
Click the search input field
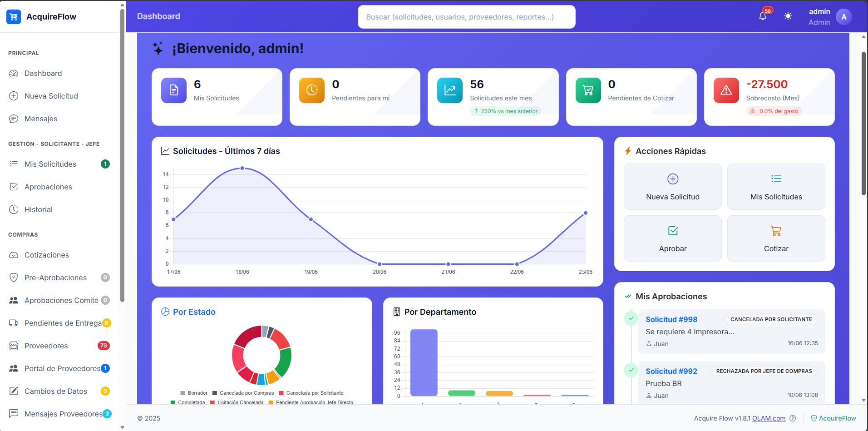click(466, 17)
